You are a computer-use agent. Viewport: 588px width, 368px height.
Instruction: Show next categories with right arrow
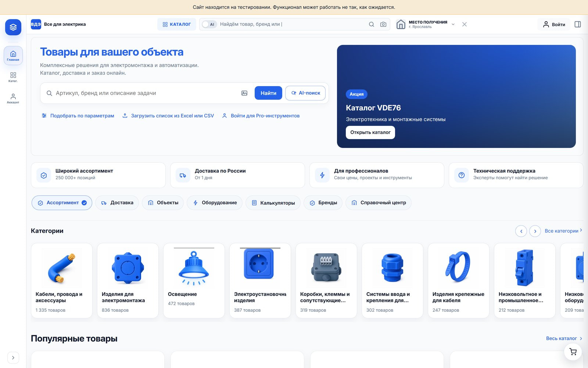click(x=535, y=231)
